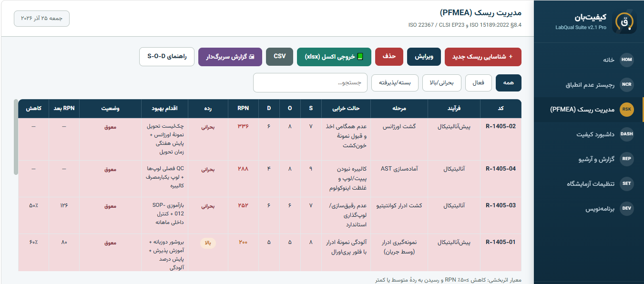The width and height of the screenshot is (644, 284).
Task: Click شناسایی ریسک جدید button
Action: 483,57
